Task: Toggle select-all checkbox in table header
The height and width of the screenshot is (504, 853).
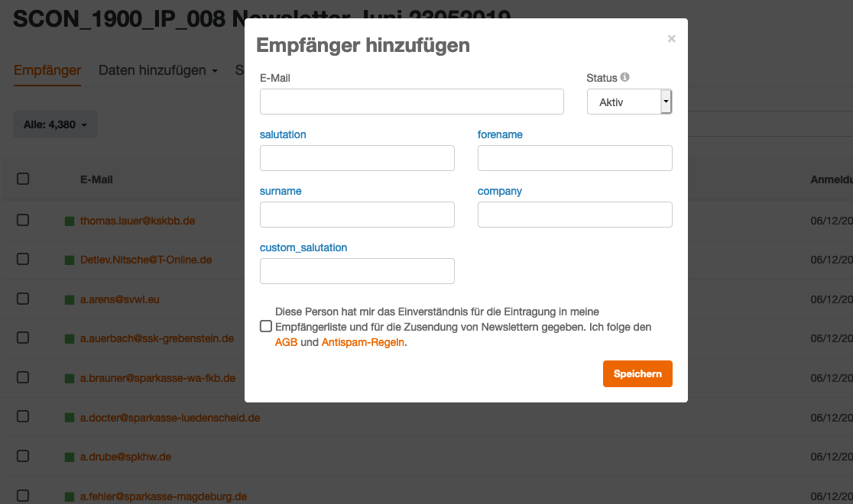Action: coord(23,179)
